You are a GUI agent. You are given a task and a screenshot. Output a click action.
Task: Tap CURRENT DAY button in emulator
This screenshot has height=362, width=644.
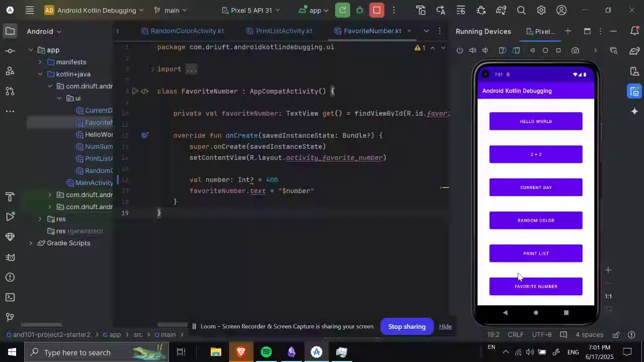click(x=536, y=188)
